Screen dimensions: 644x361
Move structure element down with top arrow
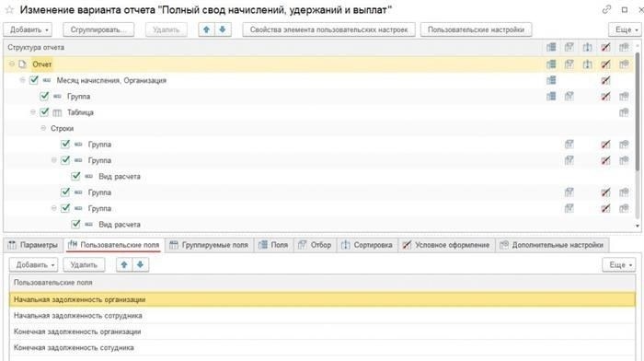pos(223,29)
